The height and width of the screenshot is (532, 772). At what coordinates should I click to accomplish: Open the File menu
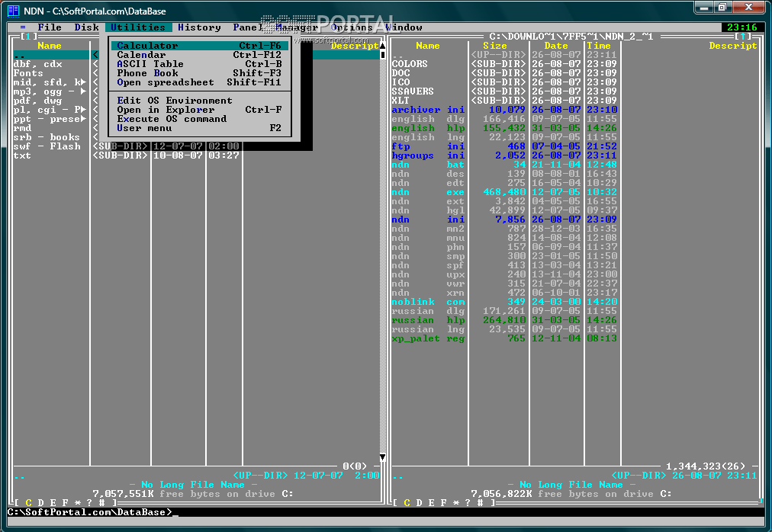coord(50,27)
